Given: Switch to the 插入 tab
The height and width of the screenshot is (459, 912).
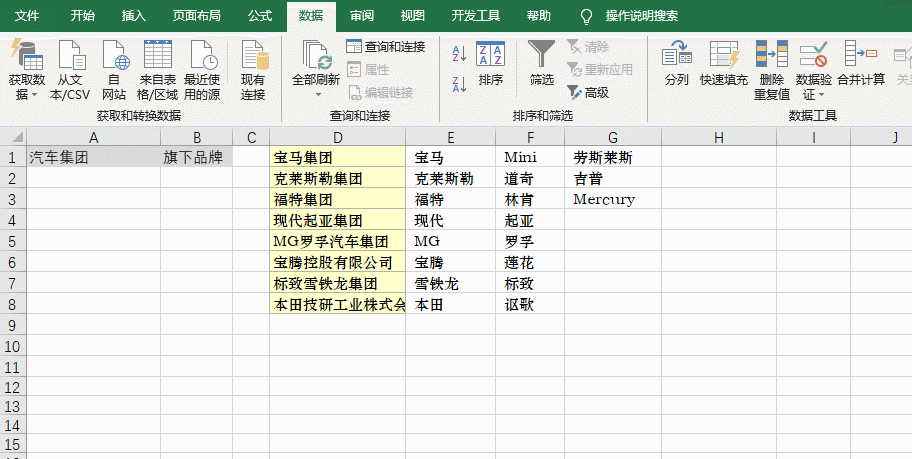Looking at the screenshot, I should 134,16.
